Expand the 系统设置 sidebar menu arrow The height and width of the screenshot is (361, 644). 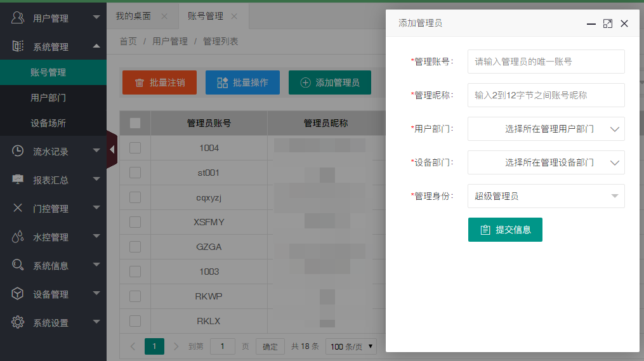click(96, 322)
